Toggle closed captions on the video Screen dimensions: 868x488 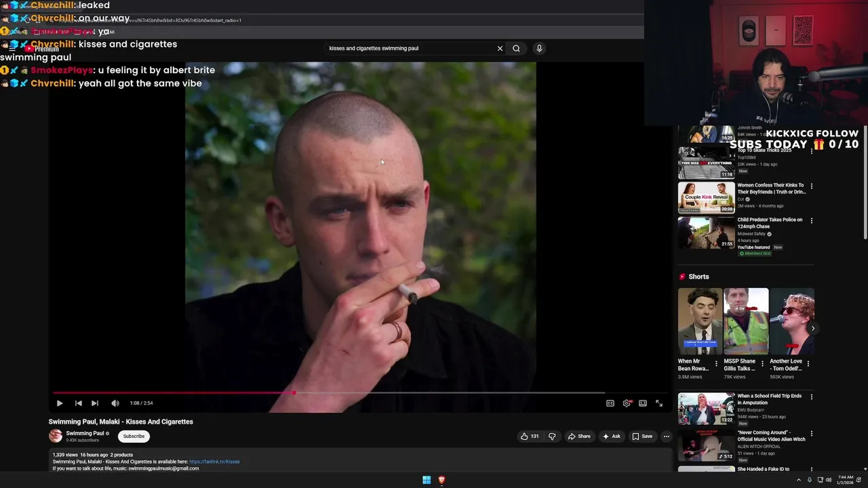point(610,403)
